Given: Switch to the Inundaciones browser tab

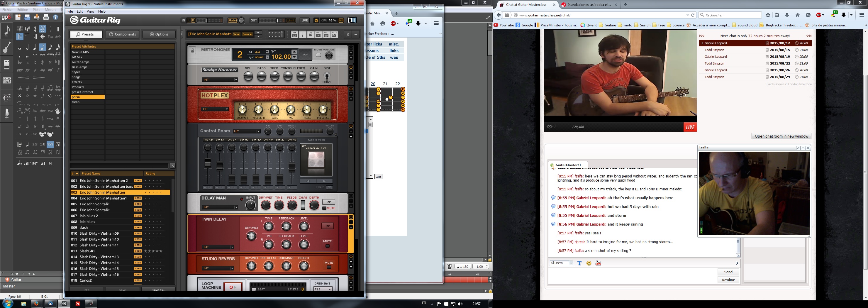Looking at the screenshot, I should 589,5.
